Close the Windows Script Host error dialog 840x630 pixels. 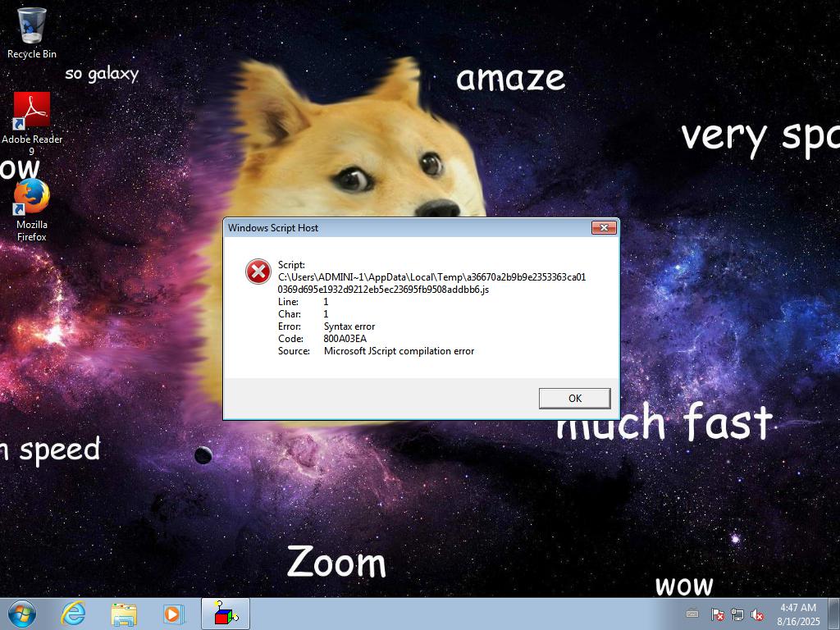click(x=604, y=228)
